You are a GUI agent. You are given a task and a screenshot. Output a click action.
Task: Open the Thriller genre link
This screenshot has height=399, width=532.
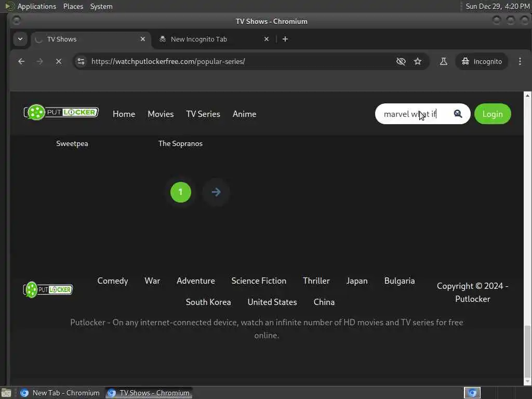(316, 281)
